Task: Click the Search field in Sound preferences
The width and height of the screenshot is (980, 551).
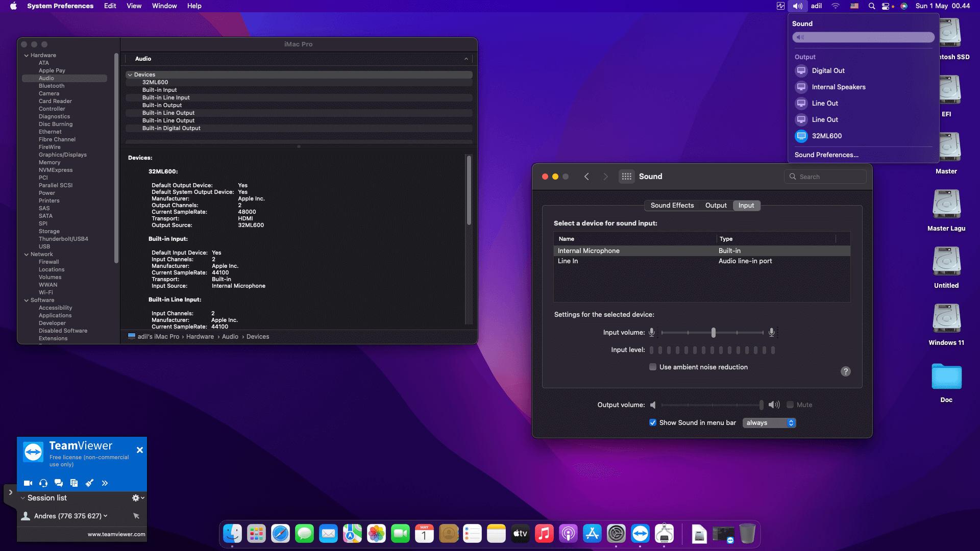Action: tap(825, 177)
